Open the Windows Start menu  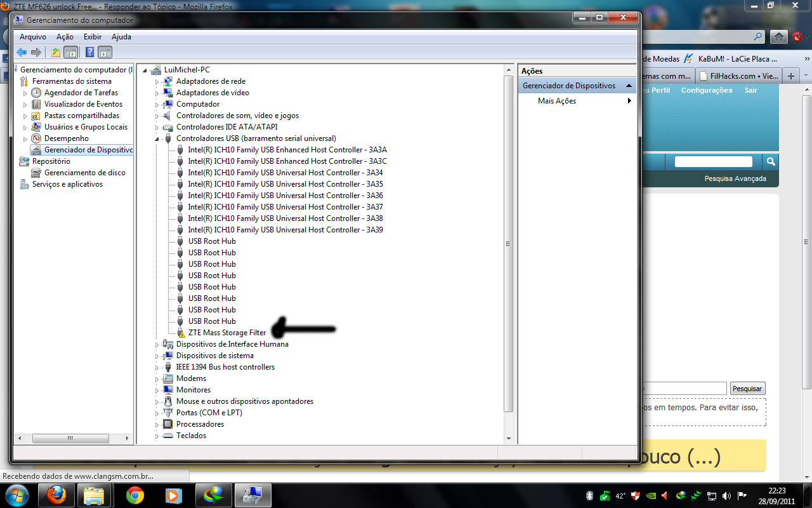17,495
